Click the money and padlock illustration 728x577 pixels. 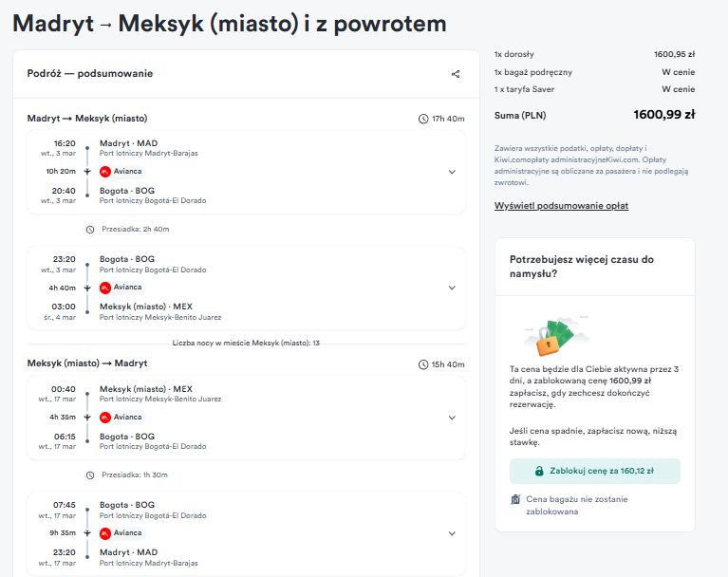[x=557, y=336]
